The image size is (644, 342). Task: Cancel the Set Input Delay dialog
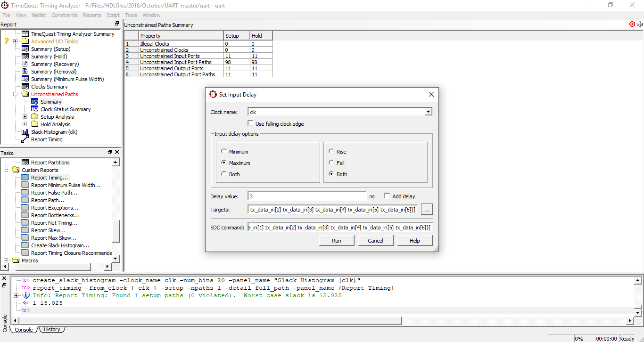(x=376, y=241)
